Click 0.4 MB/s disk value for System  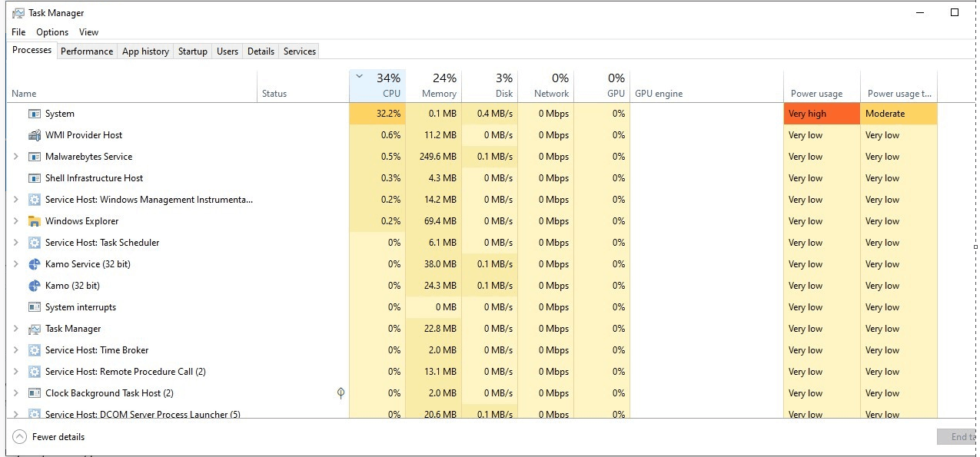(x=490, y=114)
